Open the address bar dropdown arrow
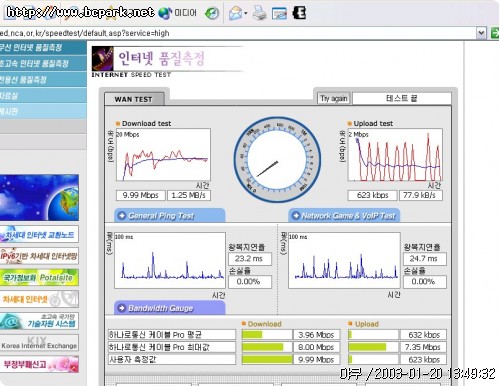The width and height of the screenshot is (500, 386). [481, 33]
